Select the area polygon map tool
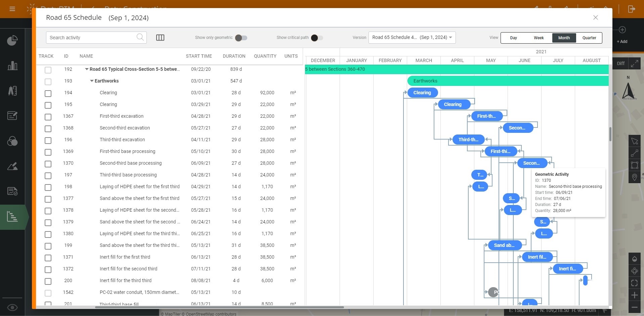Viewport: 644px width, 316px height. [635, 165]
